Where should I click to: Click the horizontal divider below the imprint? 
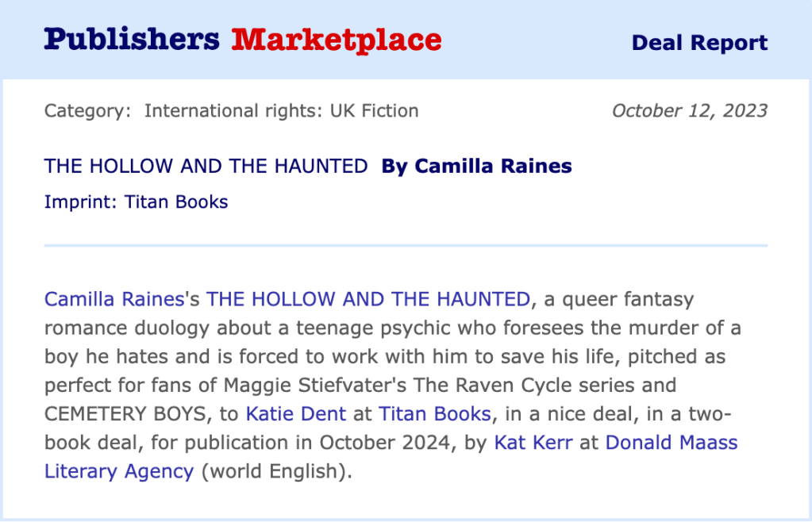tap(406, 246)
